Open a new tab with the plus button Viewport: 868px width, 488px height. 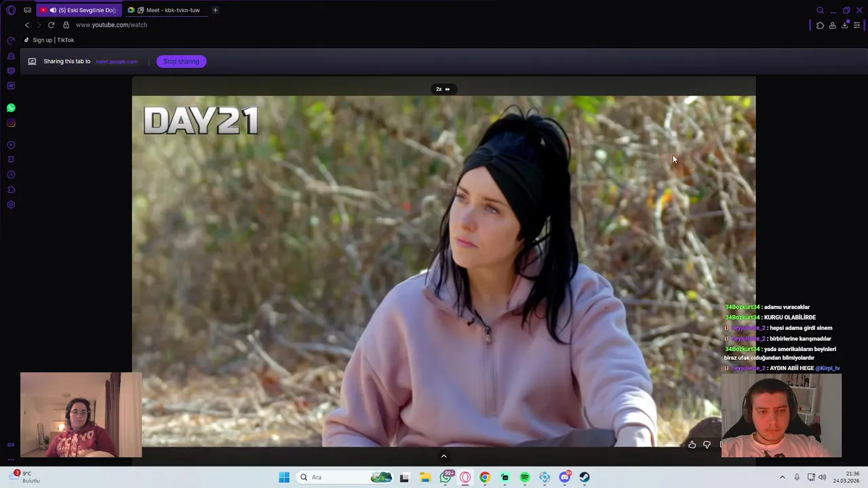click(215, 10)
